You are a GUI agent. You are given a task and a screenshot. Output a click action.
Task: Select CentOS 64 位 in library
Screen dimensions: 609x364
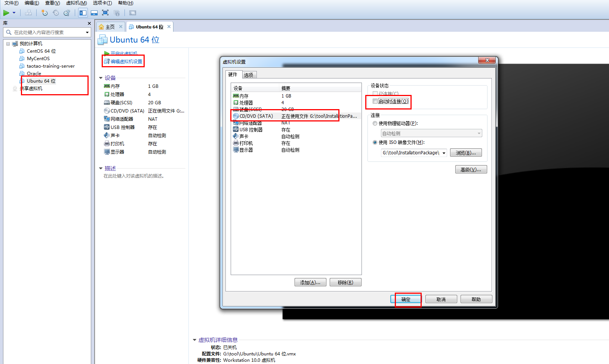(x=41, y=51)
